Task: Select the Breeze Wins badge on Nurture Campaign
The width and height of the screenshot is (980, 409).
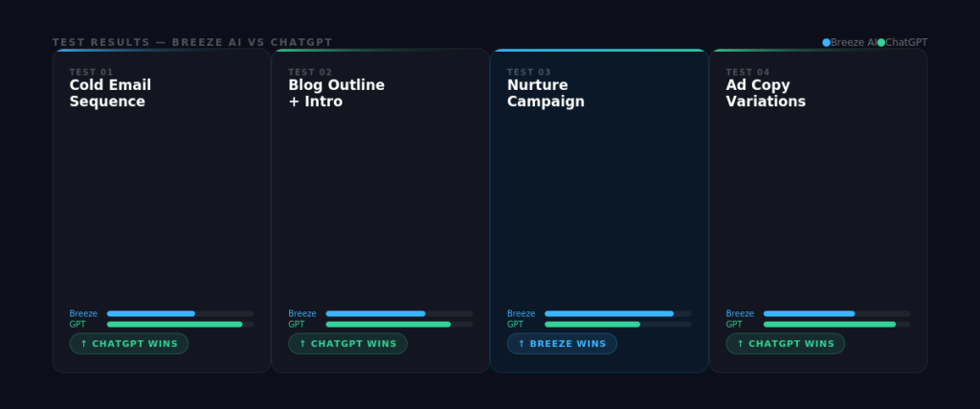Action: (x=562, y=344)
